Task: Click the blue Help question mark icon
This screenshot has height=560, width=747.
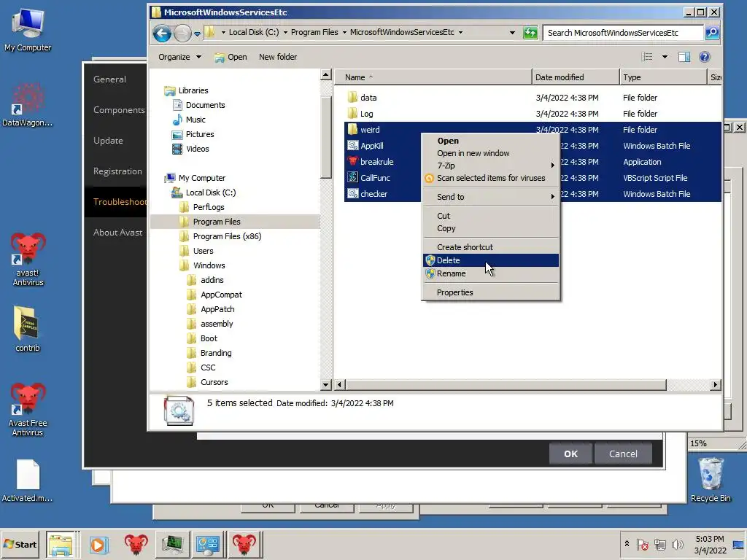Action: click(x=705, y=57)
